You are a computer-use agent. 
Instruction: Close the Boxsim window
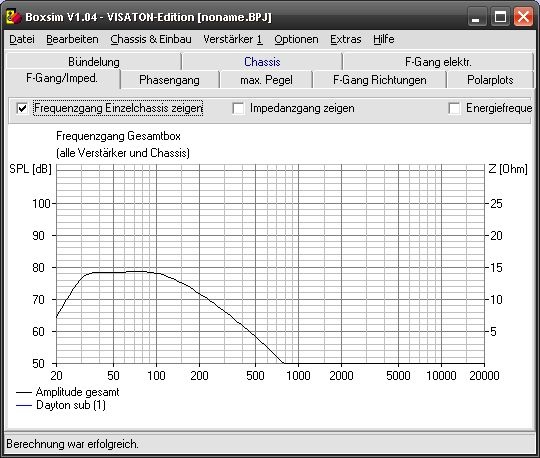(523, 17)
